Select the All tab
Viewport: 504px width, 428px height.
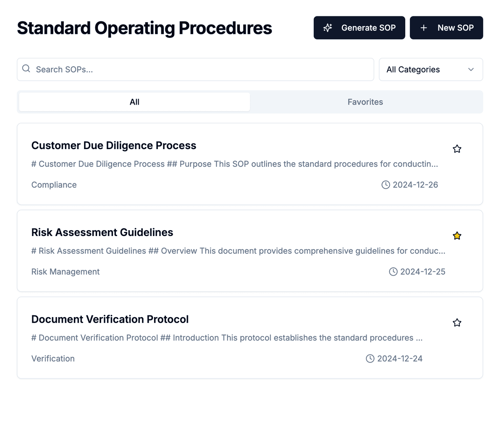click(134, 102)
